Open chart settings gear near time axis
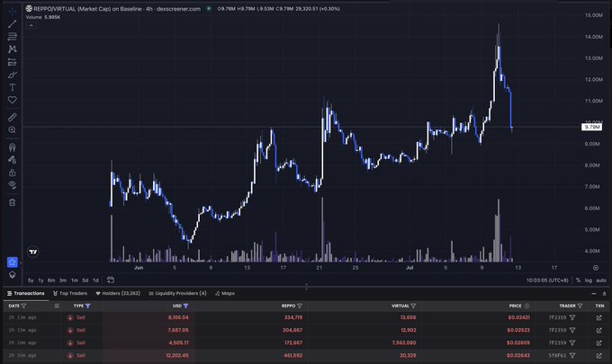 [x=596, y=268]
